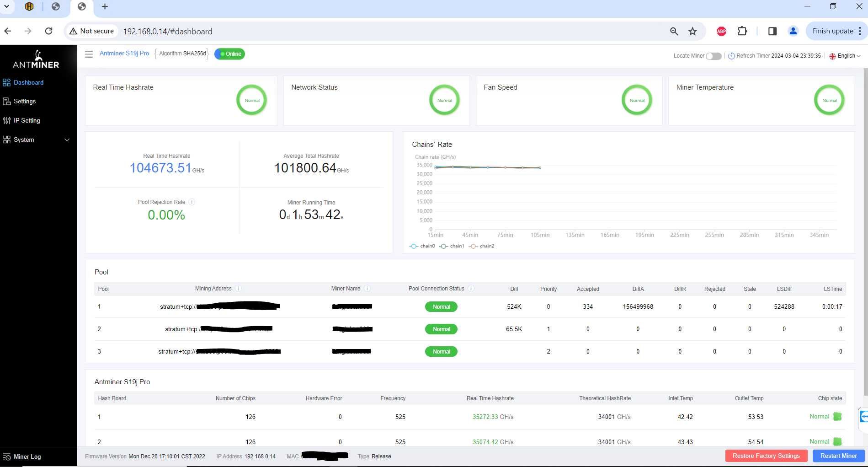Open the browser extensions puzzle icon
Viewport: 868px width, 467px height.
[x=742, y=31]
